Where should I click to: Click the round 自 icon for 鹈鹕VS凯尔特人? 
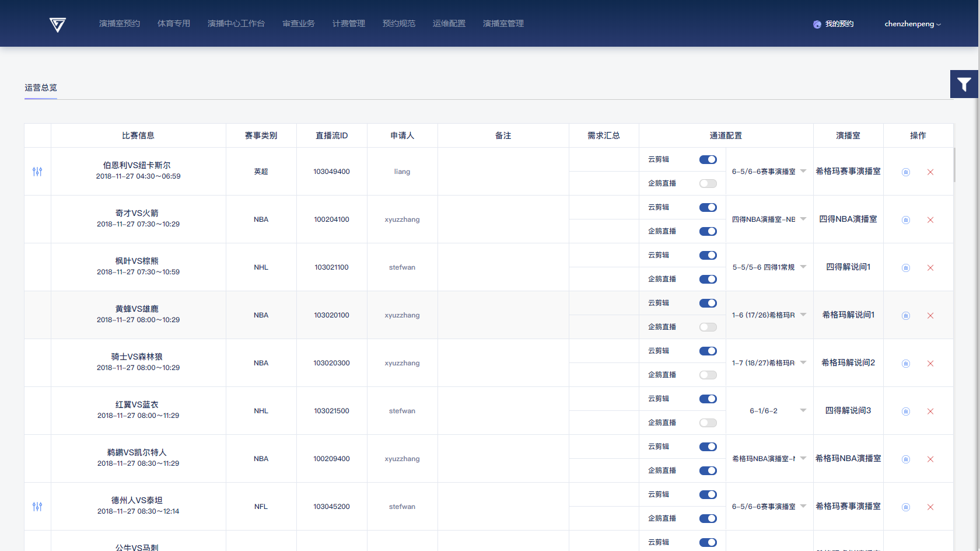[906, 459]
